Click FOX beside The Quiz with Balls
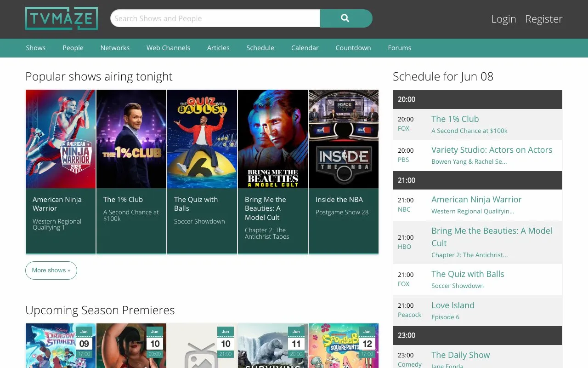588x368 pixels. (403, 284)
